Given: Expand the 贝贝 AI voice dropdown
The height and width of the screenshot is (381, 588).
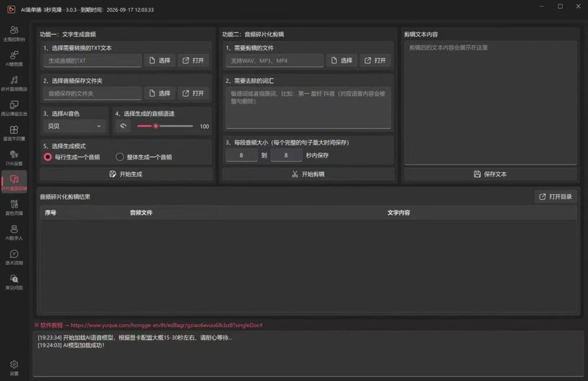Looking at the screenshot, I should pyautogui.click(x=74, y=126).
